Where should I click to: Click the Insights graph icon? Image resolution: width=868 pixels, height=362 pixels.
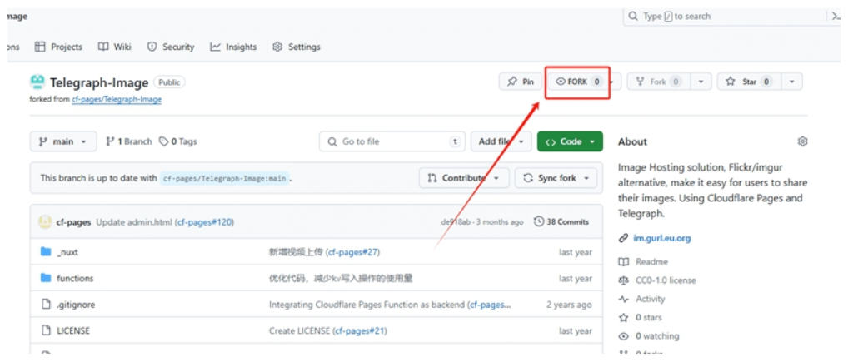(x=216, y=47)
